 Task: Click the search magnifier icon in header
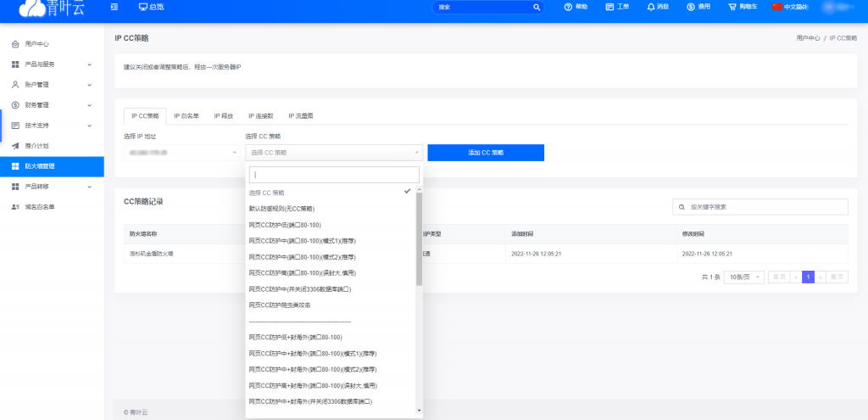[x=536, y=7]
